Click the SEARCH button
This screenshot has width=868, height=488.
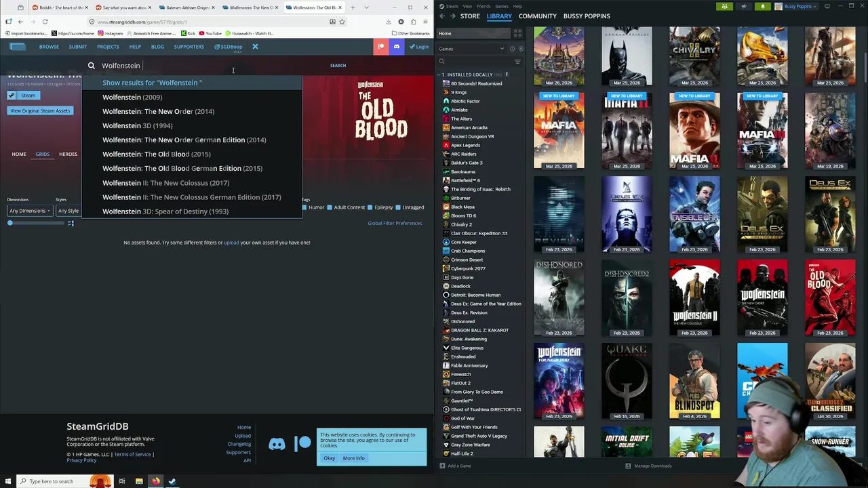pyautogui.click(x=338, y=66)
